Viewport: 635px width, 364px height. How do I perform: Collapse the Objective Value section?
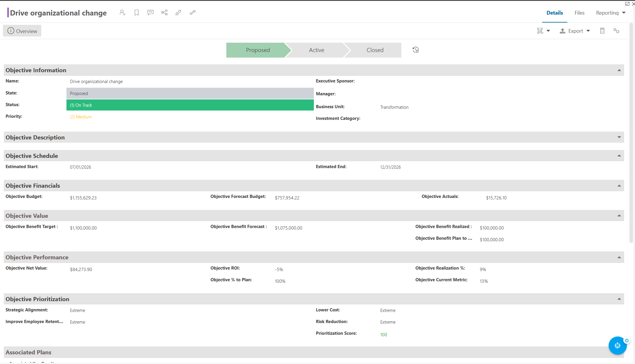coord(619,216)
